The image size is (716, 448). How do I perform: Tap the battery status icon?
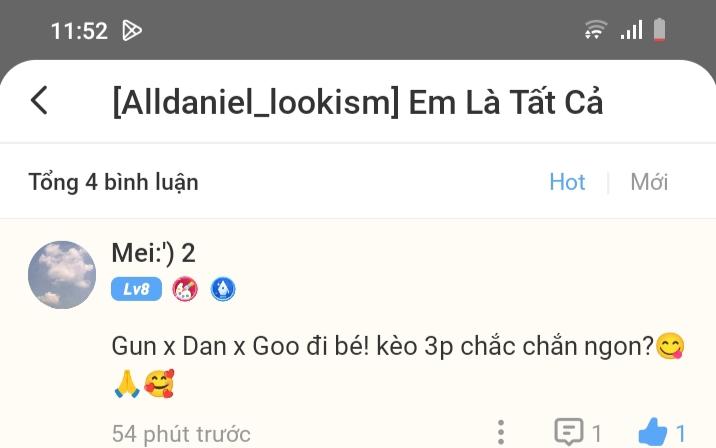(x=659, y=30)
